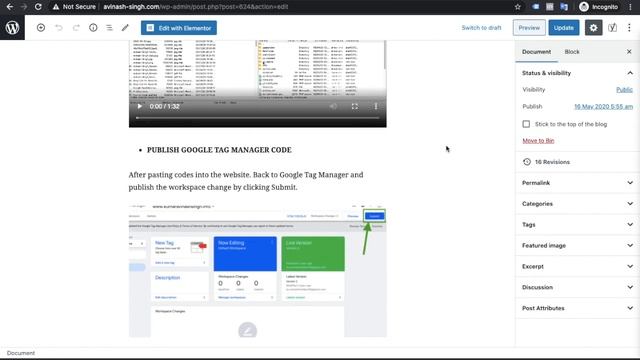Image resolution: width=640 pixels, height=360 pixels.
Task: Click Edit with Elementor button
Action: tap(179, 28)
